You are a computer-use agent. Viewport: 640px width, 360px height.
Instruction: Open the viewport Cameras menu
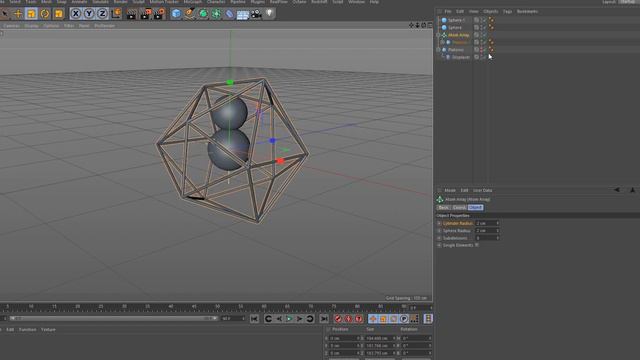[11, 25]
